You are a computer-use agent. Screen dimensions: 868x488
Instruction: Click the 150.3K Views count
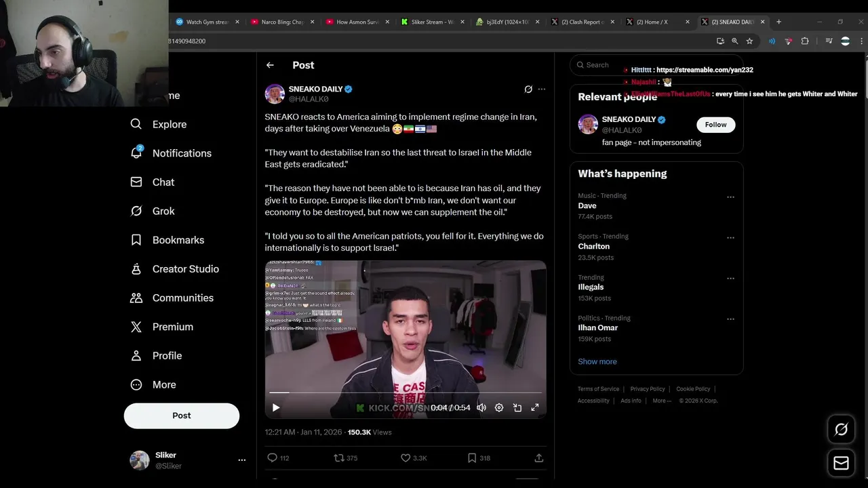click(x=370, y=432)
